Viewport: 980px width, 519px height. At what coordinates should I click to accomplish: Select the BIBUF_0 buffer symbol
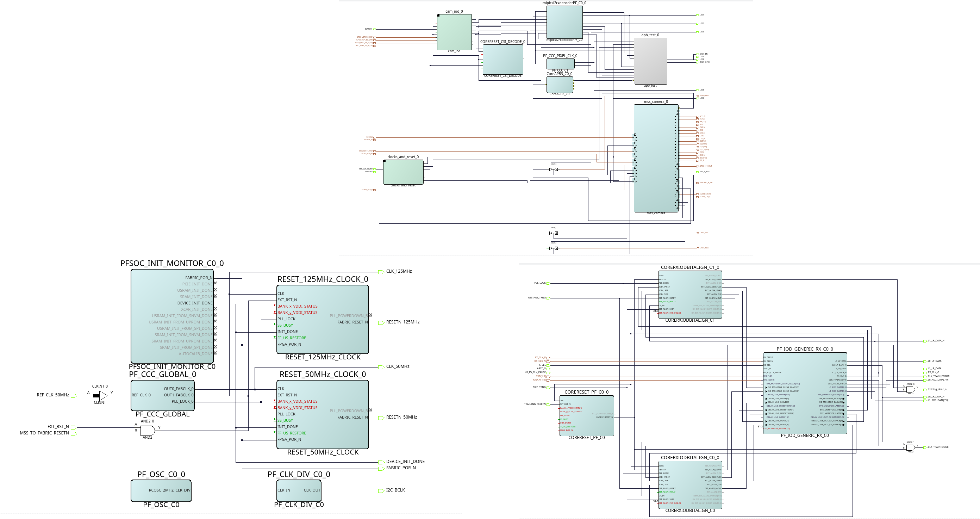(x=551, y=169)
